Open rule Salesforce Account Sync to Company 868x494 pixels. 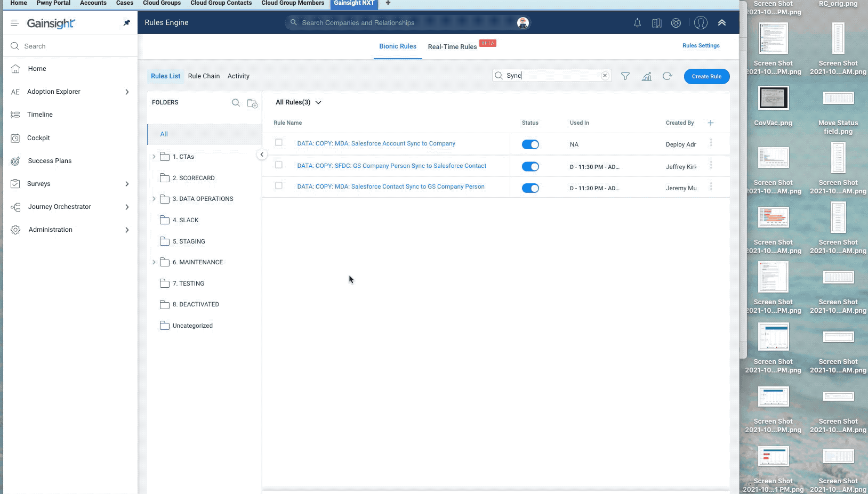(x=376, y=143)
